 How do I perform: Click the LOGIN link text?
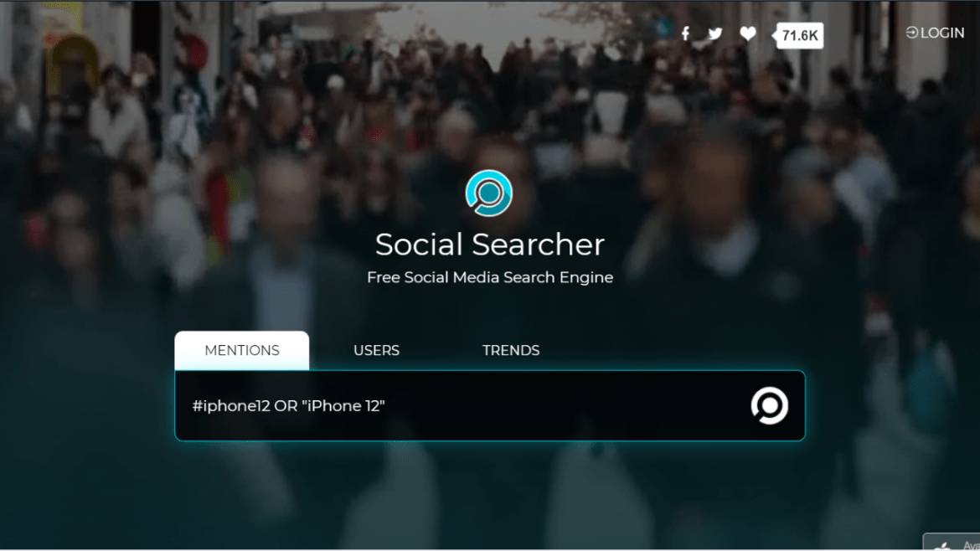[941, 33]
